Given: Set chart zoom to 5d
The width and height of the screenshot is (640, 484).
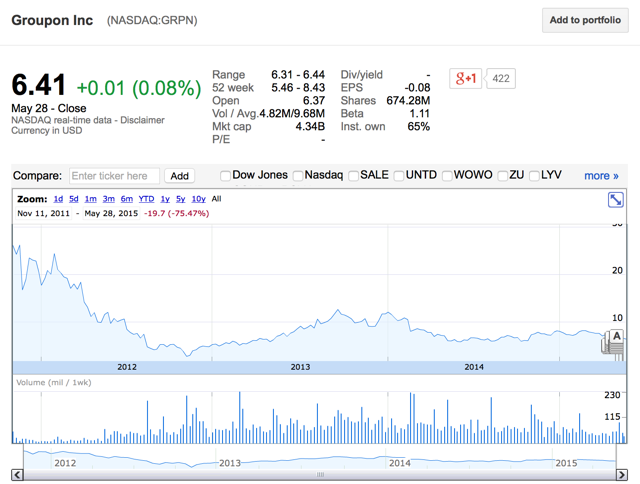Looking at the screenshot, I should [73, 199].
